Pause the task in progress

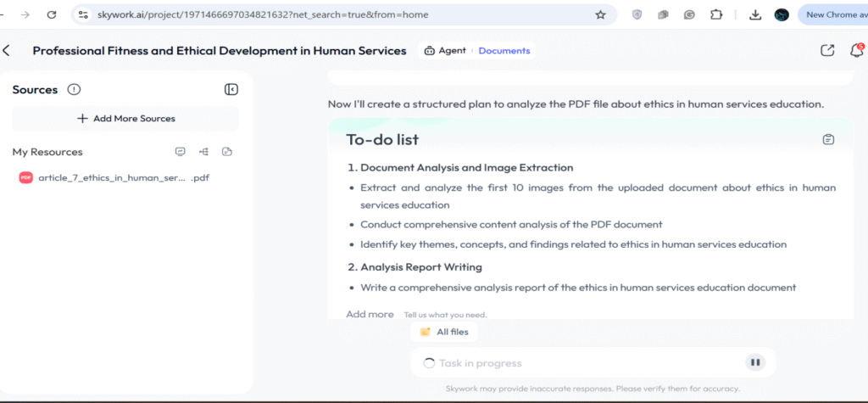pyautogui.click(x=754, y=363)
